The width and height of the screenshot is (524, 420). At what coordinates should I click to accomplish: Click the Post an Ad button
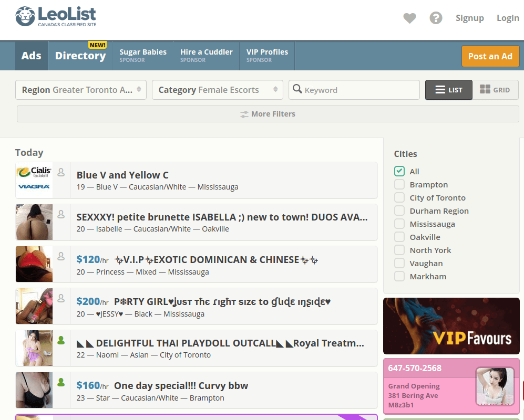(x=490, y=56)
